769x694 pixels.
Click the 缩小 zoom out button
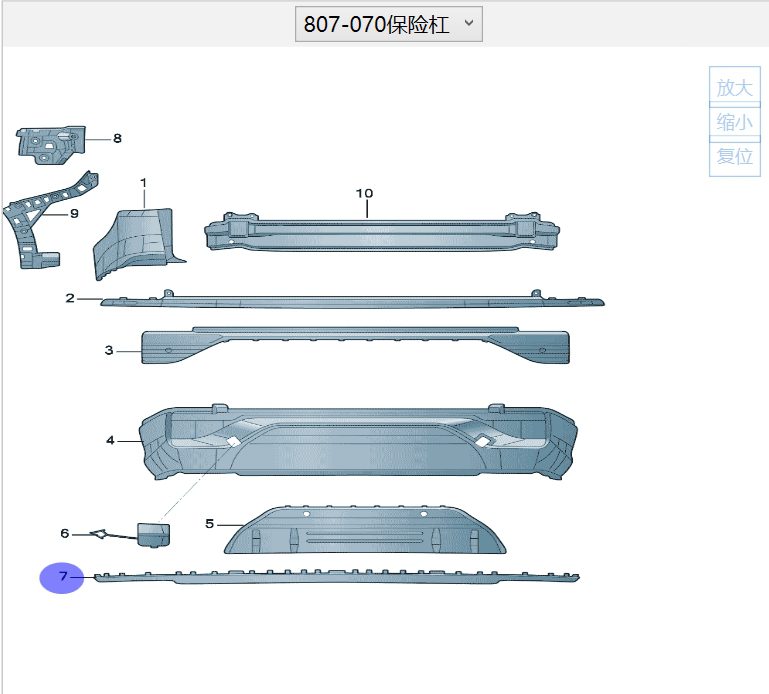click(734, 122)
